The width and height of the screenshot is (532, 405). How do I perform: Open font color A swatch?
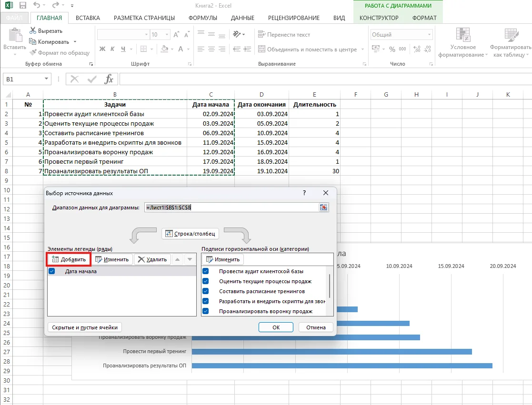click(x=181, y=49)
